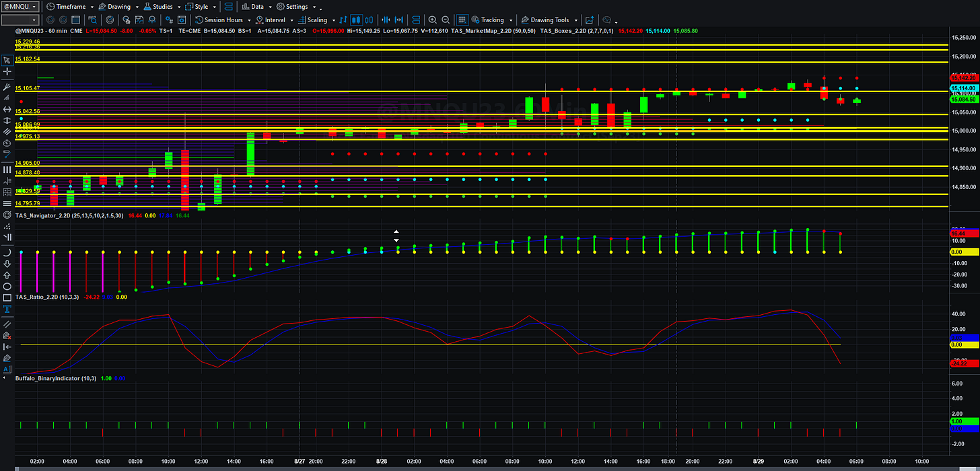Click the 15,182.54 yellow price level line

click(481, 62)
